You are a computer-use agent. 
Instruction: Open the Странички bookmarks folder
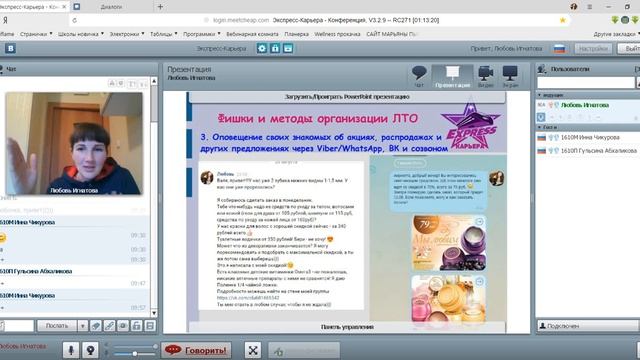tap(36, 34)
